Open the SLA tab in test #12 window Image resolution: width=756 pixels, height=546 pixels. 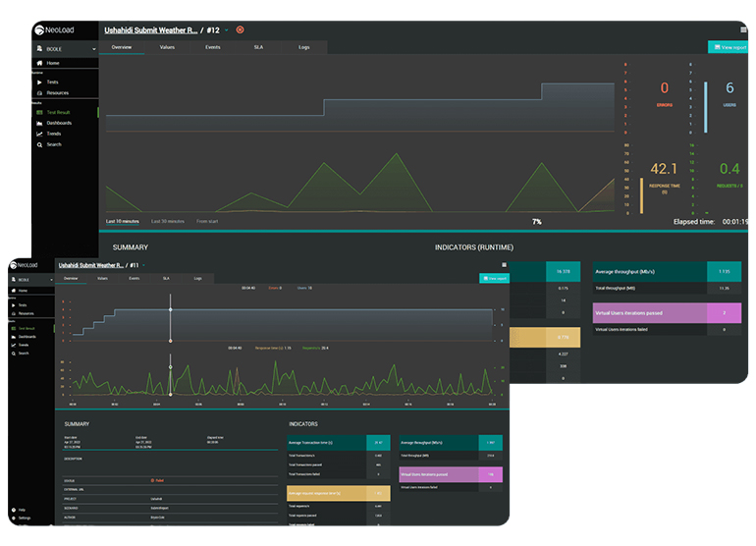(x=258, y=47)
